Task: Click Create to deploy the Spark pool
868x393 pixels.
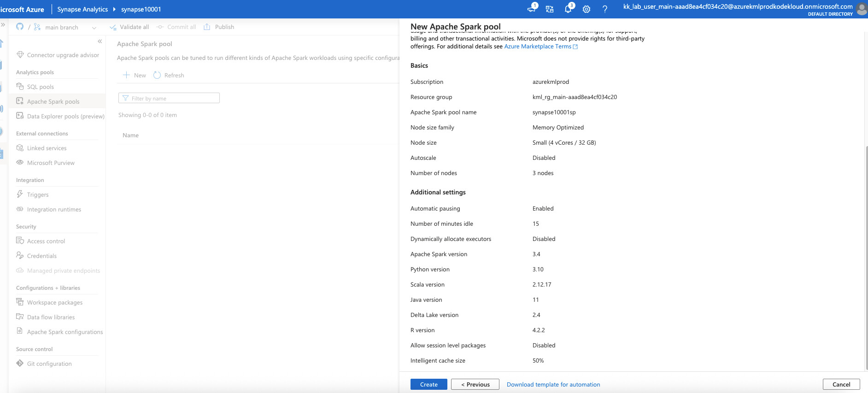Action: pyautogui.click(x=429, y=384)
